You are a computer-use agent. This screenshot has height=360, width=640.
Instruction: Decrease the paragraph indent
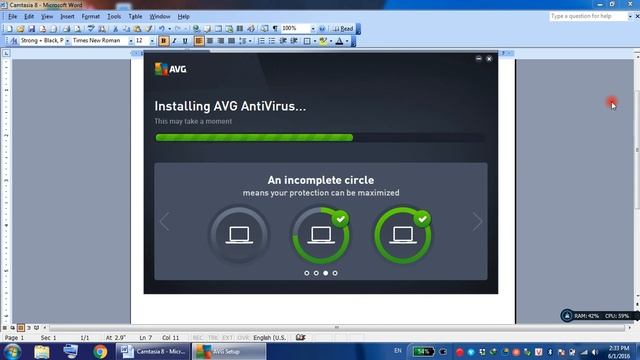click(282, 41)
